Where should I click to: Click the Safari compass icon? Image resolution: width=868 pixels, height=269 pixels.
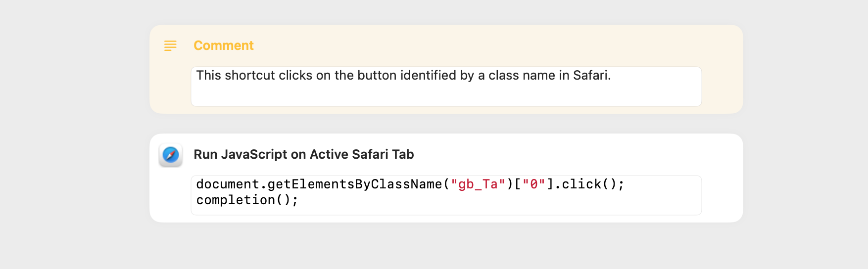click(171, 155)
